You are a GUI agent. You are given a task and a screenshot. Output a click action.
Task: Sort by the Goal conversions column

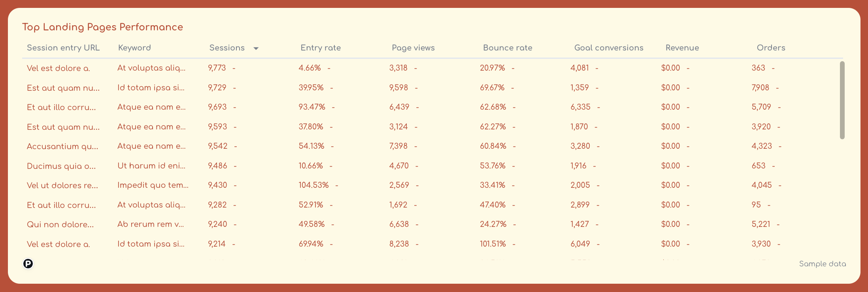tap(608, 47)
